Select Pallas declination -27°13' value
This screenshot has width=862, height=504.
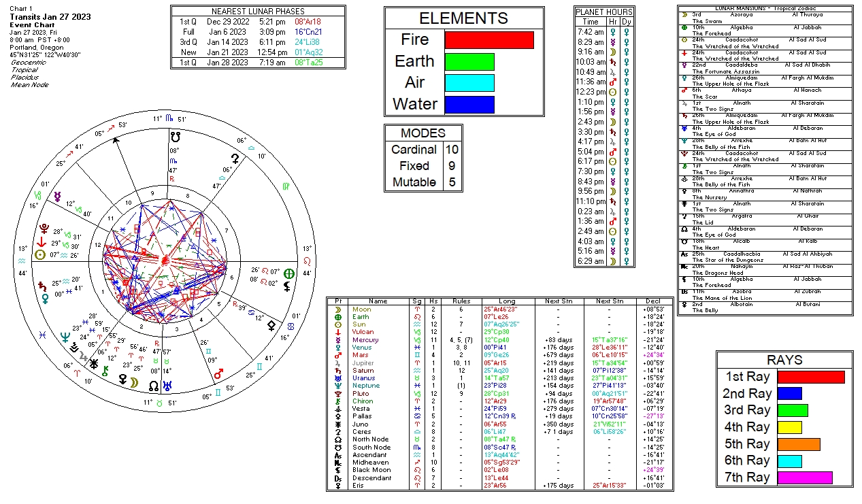[x=653, y=416]
